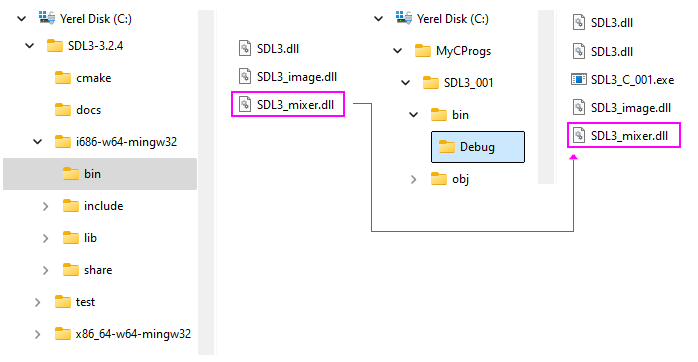This screenshot has height=362, width=698.
Task: Select the highlighted SDL3_mixer.dll in Debug folder
Action: [624, 135]
